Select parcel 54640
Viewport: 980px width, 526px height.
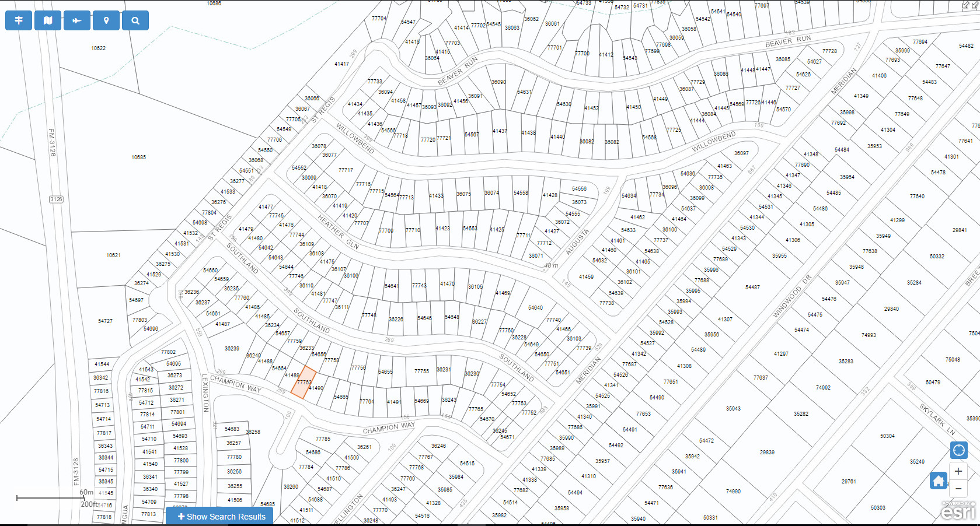(x=535, y=308)
